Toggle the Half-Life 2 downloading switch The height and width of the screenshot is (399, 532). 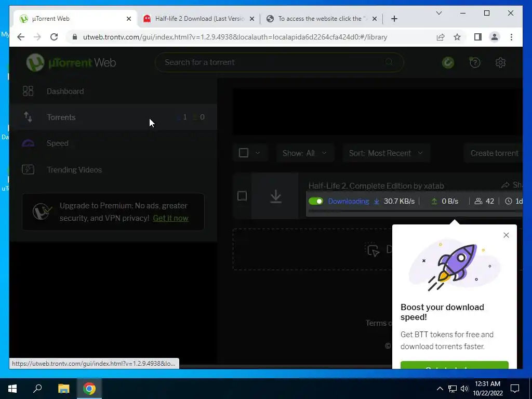(x=316, y=201)
